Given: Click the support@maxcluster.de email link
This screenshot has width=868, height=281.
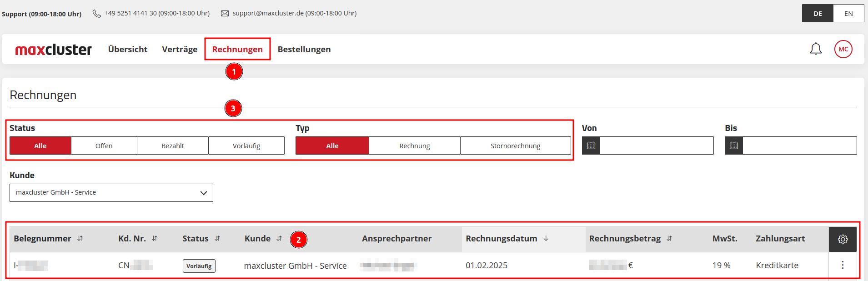Looking at the screenshot, I should pyautogui.click(x=295, y=13).
